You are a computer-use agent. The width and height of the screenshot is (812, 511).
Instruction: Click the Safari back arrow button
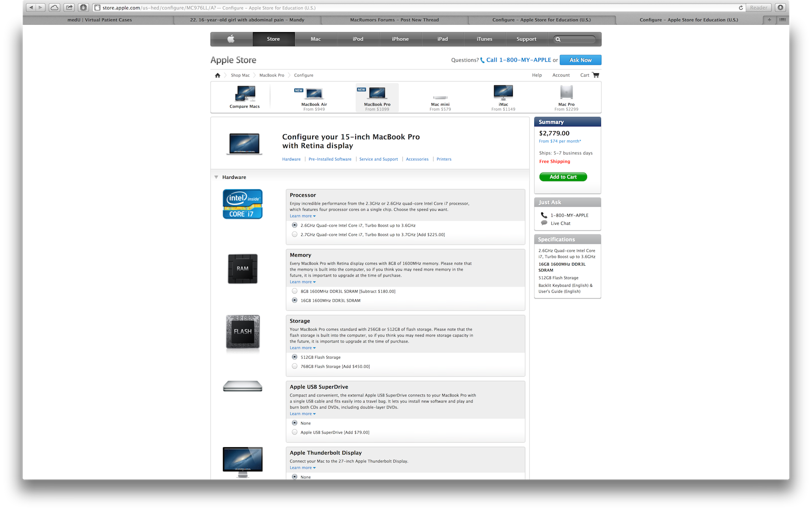[31, 7]
